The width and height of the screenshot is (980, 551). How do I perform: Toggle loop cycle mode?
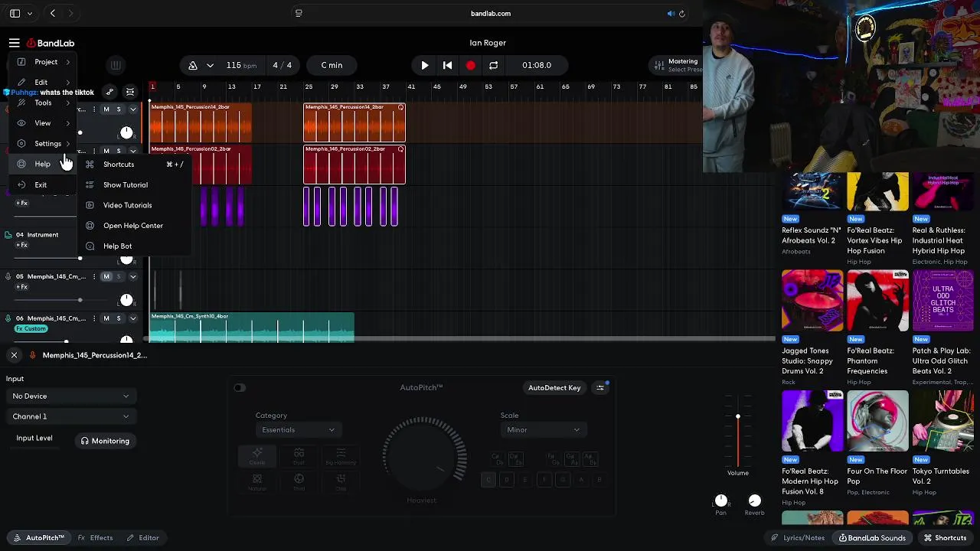coord(494,65)
